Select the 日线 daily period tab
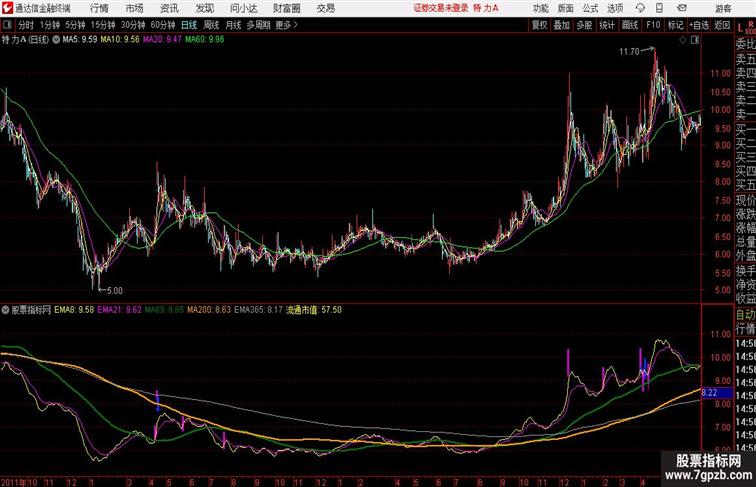The image size is (756, 487). point(189,25)
